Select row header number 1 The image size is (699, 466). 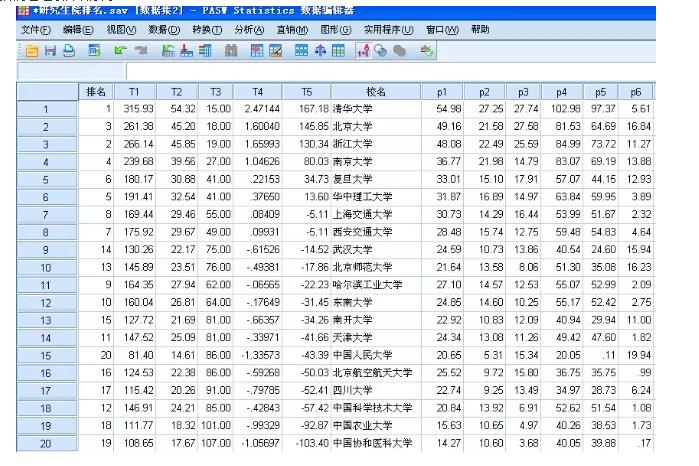46,109
